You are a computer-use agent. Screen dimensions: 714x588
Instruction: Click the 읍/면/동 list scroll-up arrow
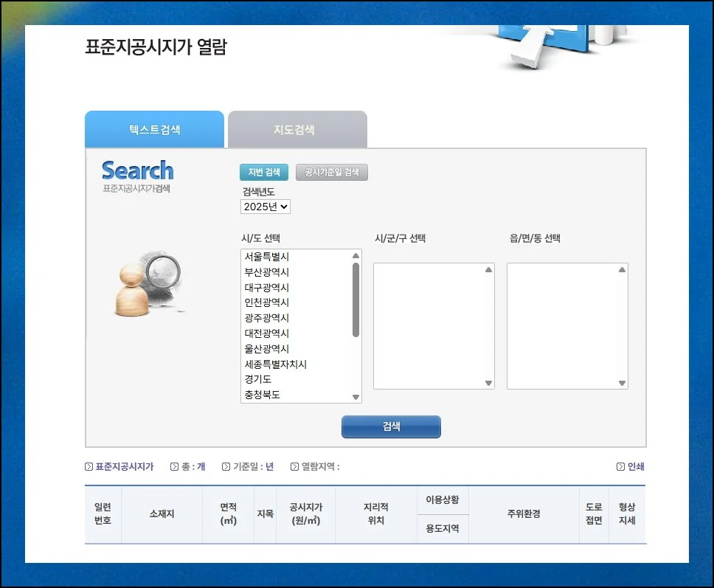622,270
